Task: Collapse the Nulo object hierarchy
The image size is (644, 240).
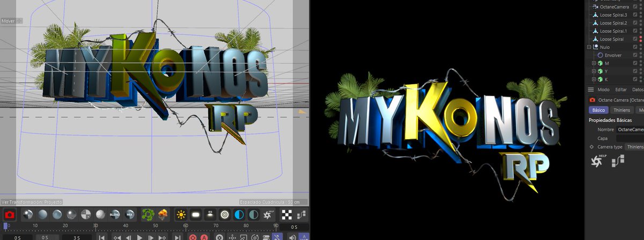Action: click(x=589, y=47)
